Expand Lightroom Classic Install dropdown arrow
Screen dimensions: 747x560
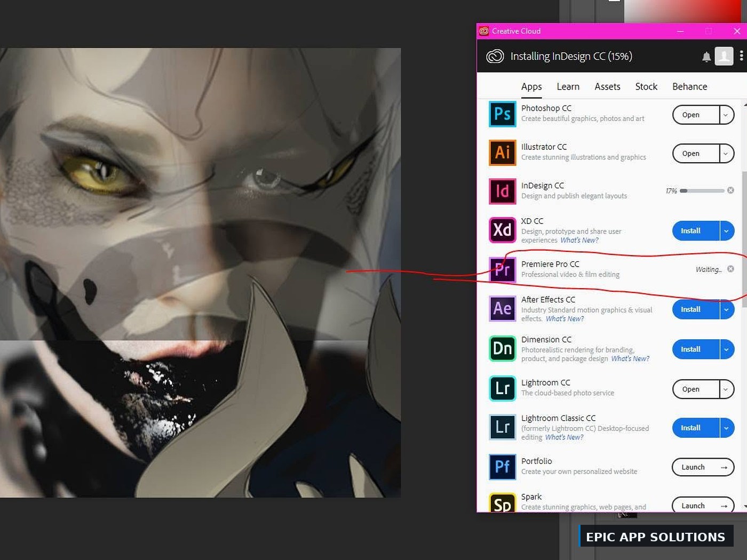[x=726, y=428]
